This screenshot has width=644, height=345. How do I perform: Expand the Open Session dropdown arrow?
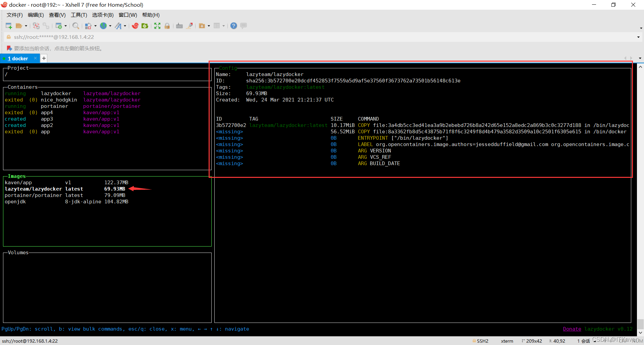[26, 26]
